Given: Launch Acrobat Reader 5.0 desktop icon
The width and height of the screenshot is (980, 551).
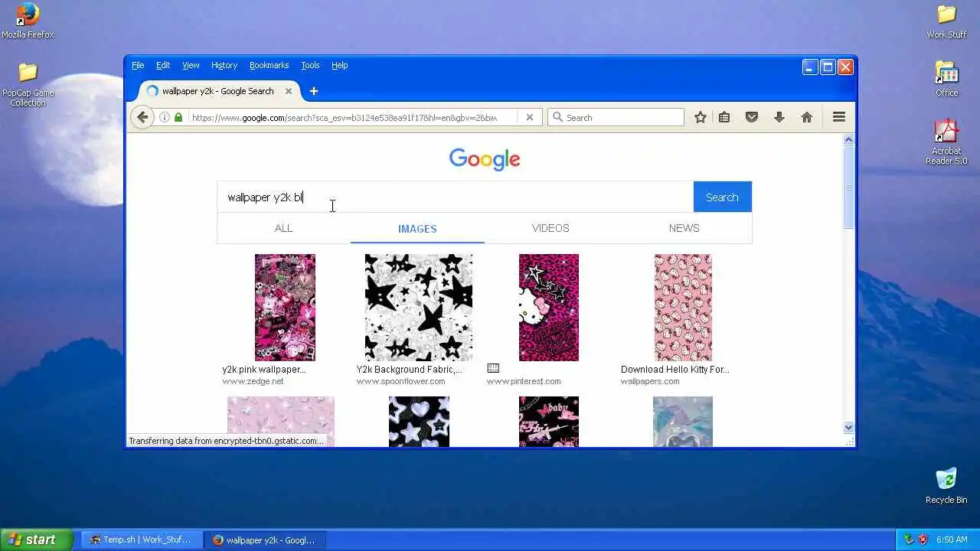Looking at the screenshot, I should 946,142.
